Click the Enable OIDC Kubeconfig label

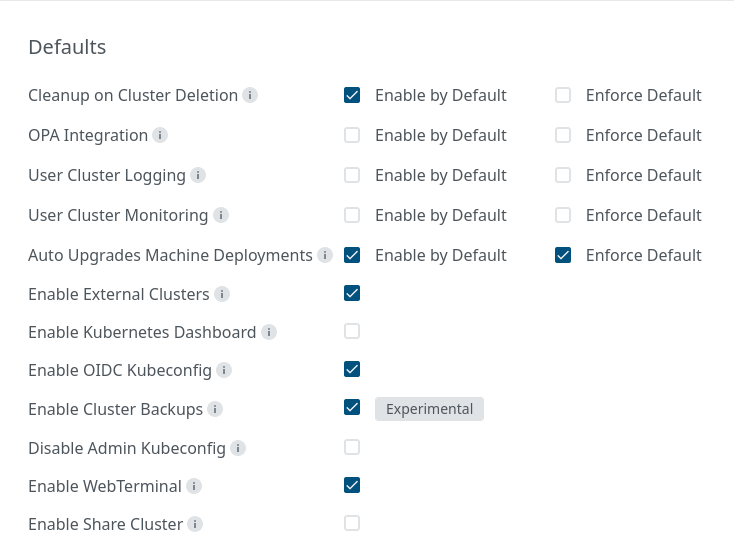[x=120, y=371]
